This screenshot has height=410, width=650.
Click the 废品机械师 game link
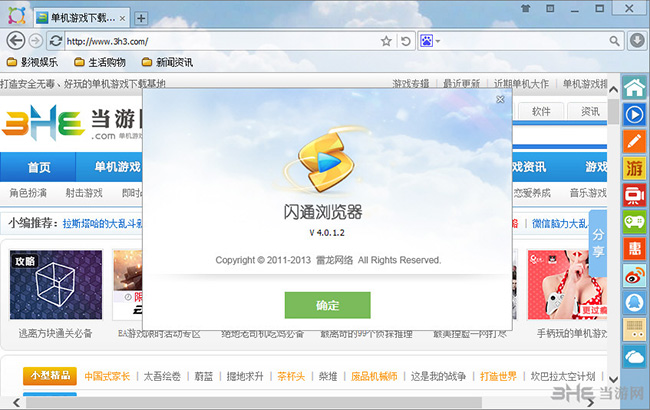tap(374, 376)
